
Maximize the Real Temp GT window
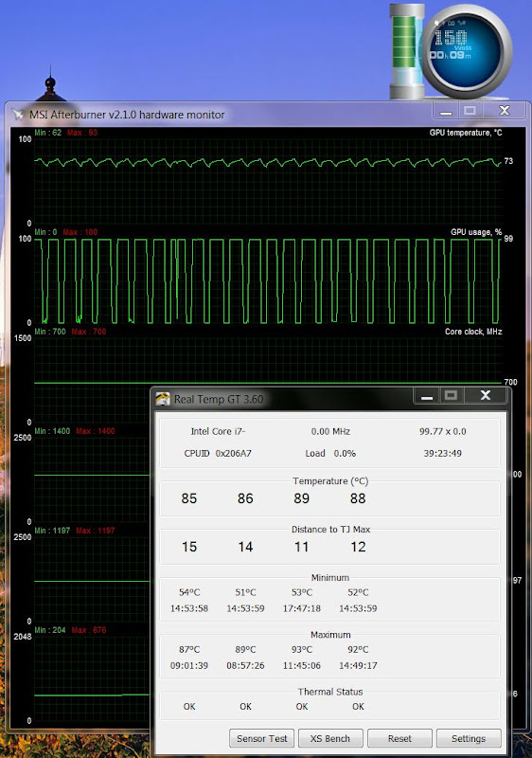coord(451,396)
